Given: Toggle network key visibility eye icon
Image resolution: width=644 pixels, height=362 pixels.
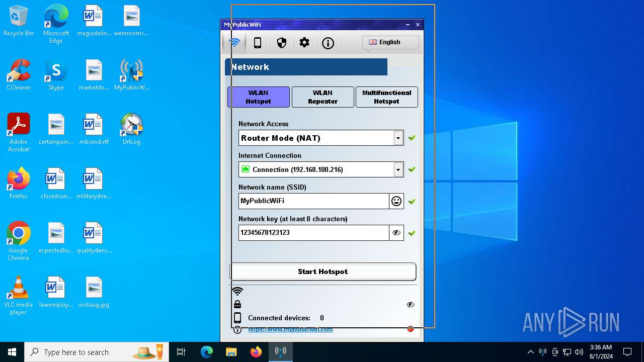Looking at the screenshot, I should pyautogui.click(x=396, y=233).
